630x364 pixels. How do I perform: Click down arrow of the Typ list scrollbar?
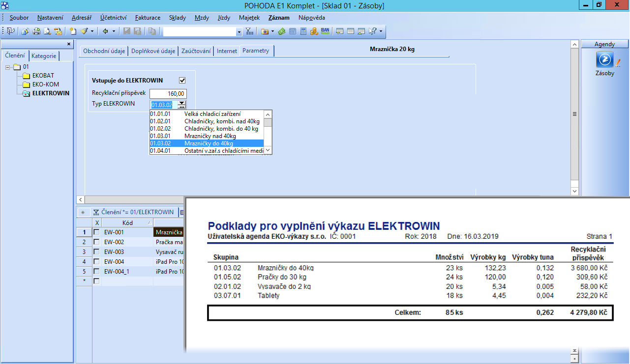tap(268, 150)
